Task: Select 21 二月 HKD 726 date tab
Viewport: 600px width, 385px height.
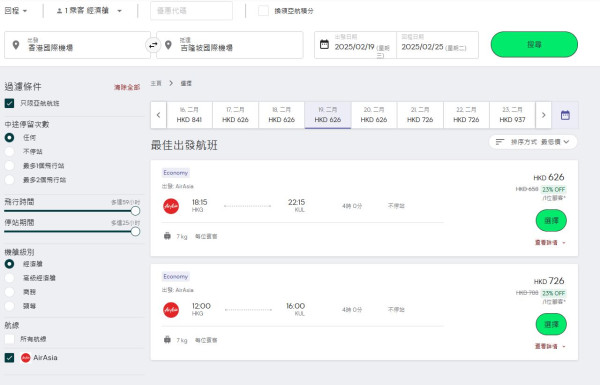Action: point(420,115)
